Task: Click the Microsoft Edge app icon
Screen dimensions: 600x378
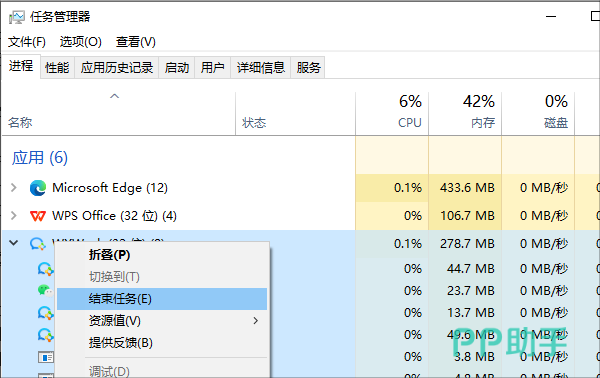Action: click(38, 188)
